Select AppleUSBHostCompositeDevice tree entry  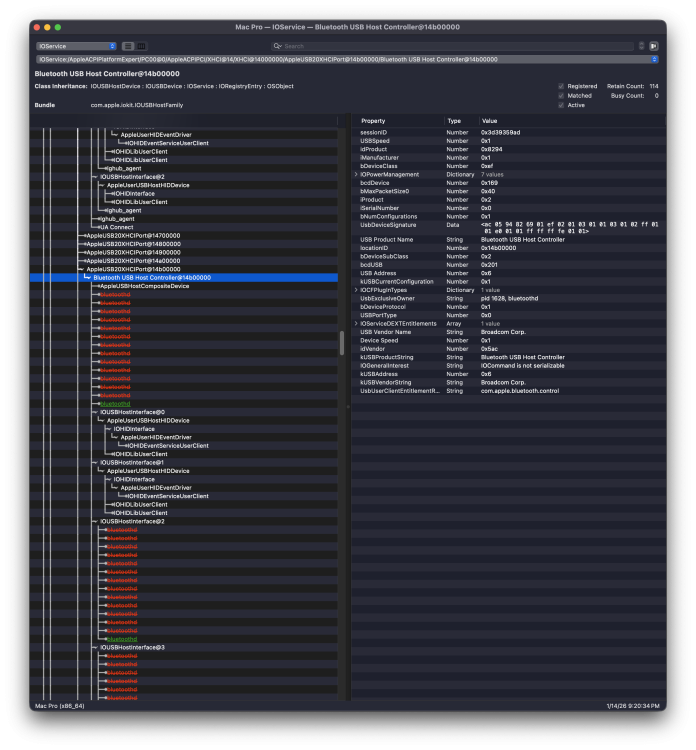[x=144, y=286]
